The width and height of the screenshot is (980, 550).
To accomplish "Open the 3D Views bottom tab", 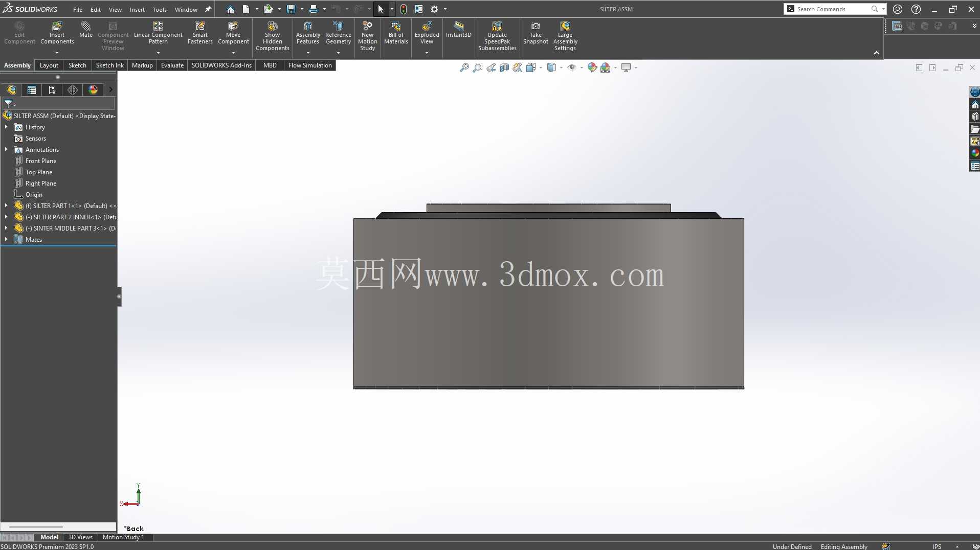I will (80, 537).
